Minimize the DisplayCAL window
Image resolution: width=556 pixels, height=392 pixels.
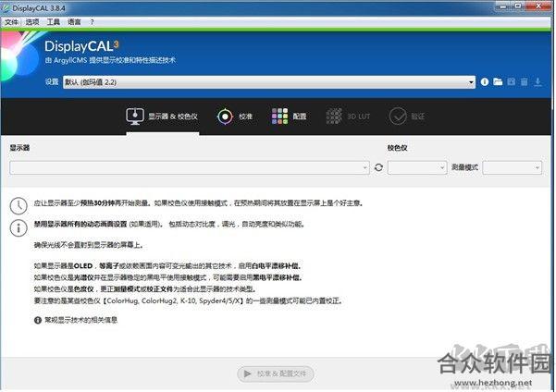pyautogui.click(x=502, y=6)
